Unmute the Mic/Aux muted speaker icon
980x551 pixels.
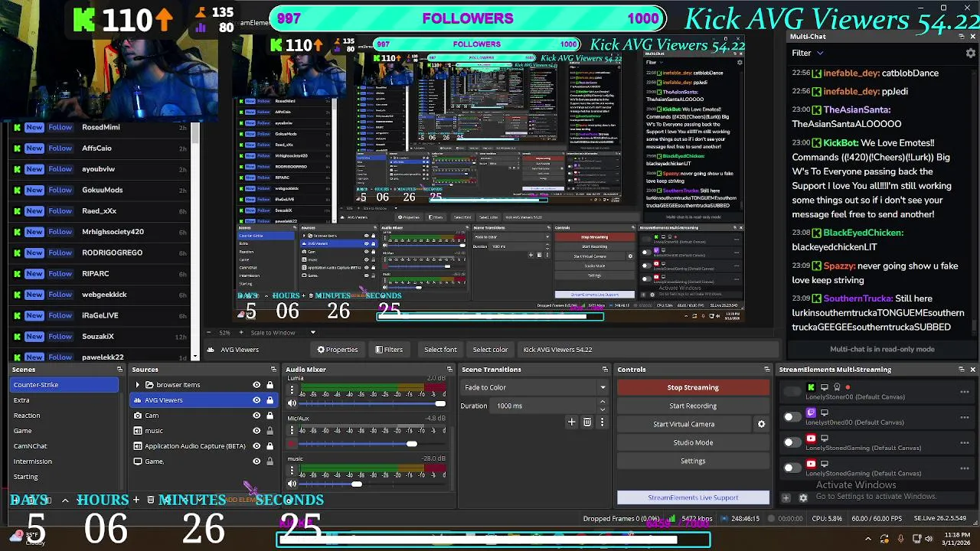click(x=292, y=444)
